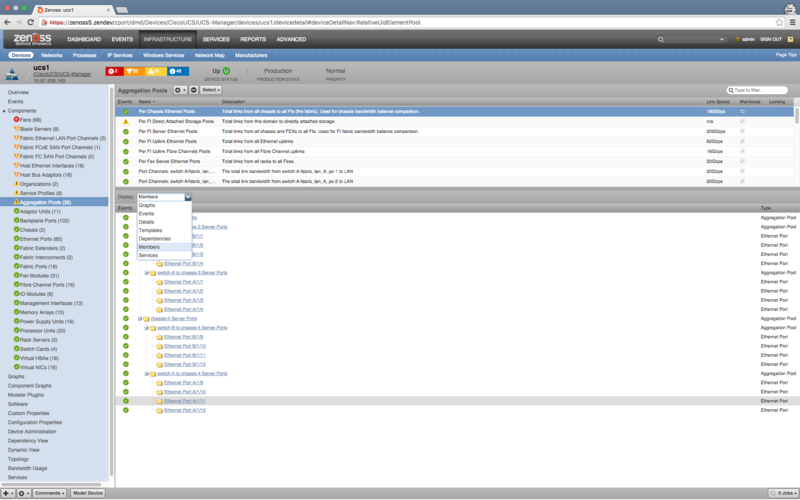Image resolution: width=800 pixels, height=500 pixels.
Task: Collapse the switch-B to chassis-4 Server Ports node
Action: pyautogui.click(x=146, y=328)
